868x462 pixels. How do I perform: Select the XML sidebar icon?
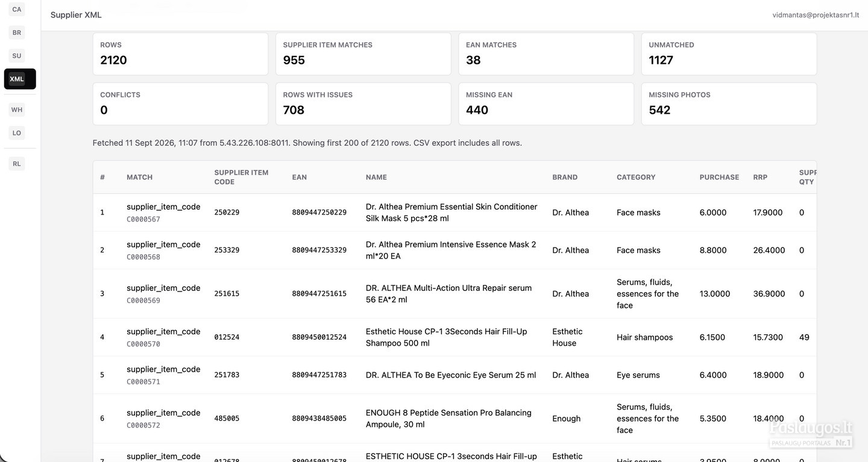tap(20, 79)
